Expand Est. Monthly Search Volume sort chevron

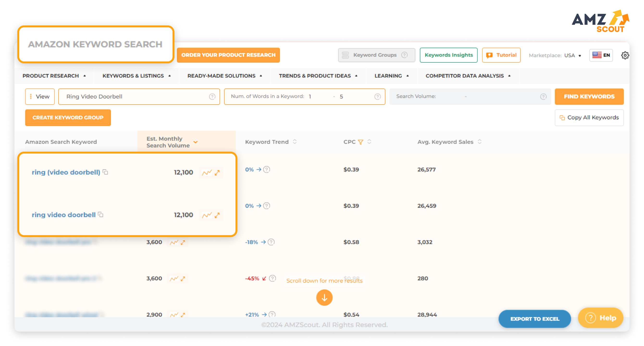click(196, 142)
